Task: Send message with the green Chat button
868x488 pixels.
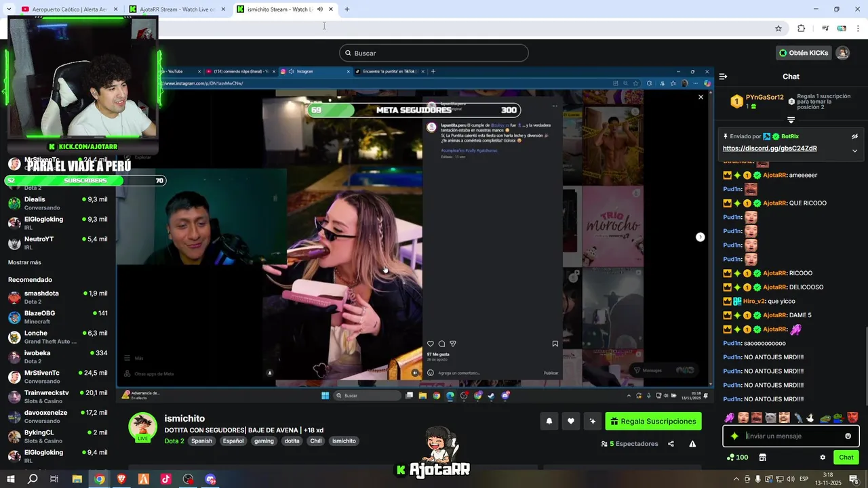Action: pyautogui.click(x=846, y=457)
